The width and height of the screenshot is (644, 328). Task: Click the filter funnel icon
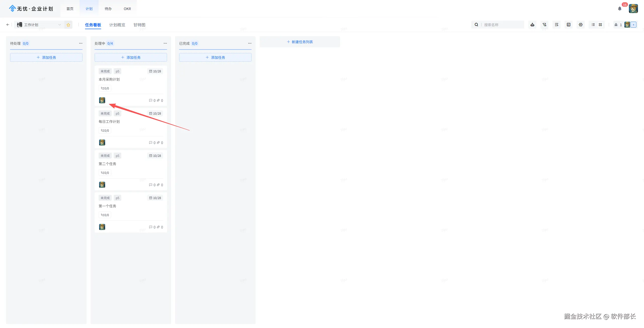544,25
